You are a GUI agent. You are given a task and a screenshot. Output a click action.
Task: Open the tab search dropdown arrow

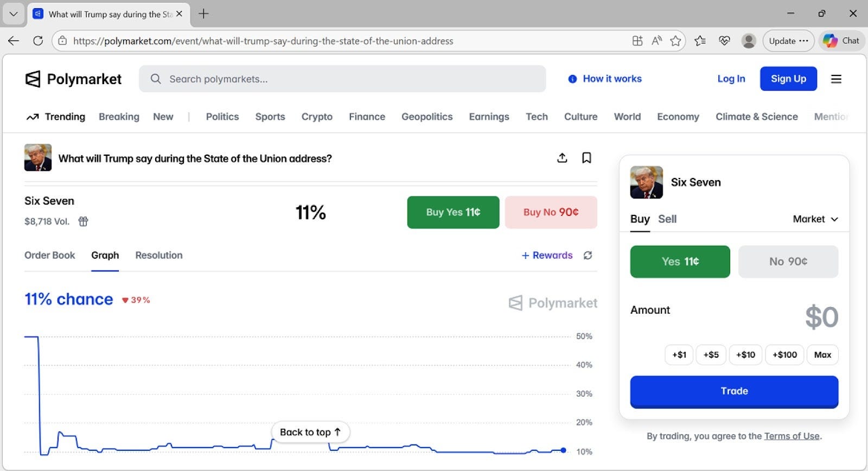(14, 14)
